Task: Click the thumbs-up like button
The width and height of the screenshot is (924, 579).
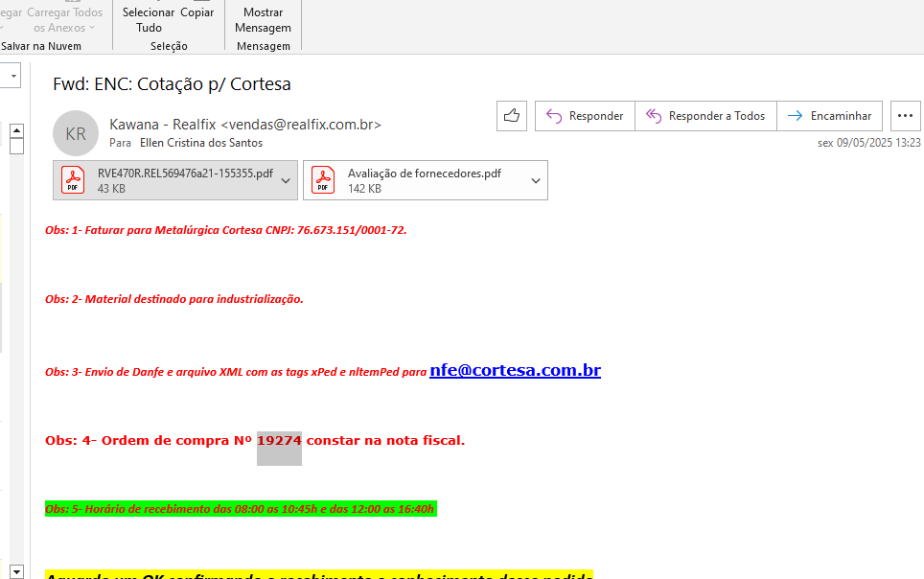Action: (512, 116)
